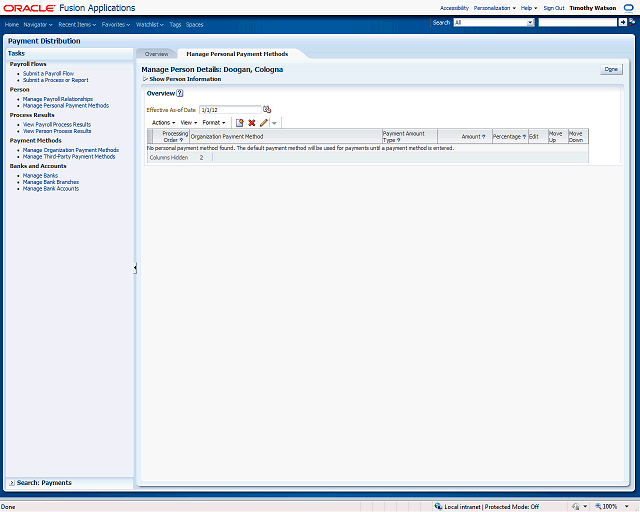Open the Navigator menu
This screenshot has height=512, width=640.
[38, 24]
